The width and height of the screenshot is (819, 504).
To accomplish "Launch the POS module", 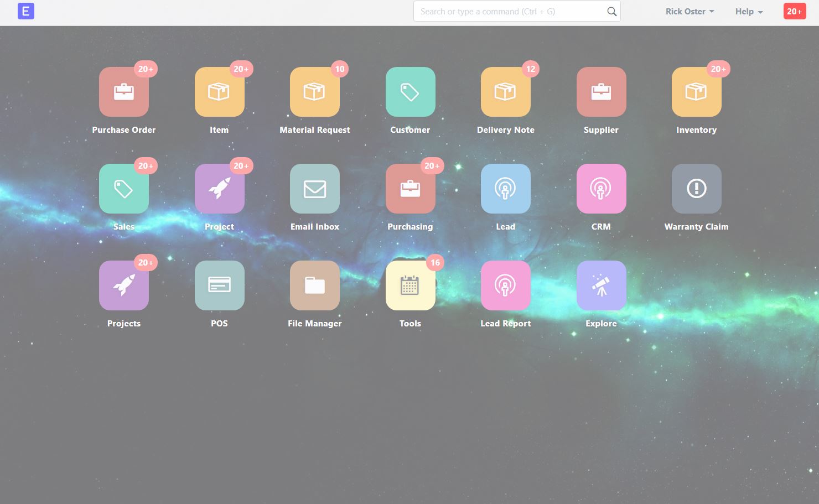I will (x=219, y=285).
